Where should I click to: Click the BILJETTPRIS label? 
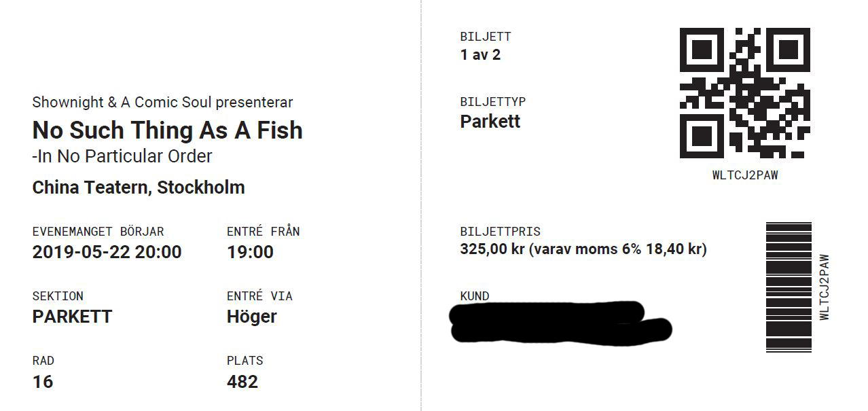[501, 232]
